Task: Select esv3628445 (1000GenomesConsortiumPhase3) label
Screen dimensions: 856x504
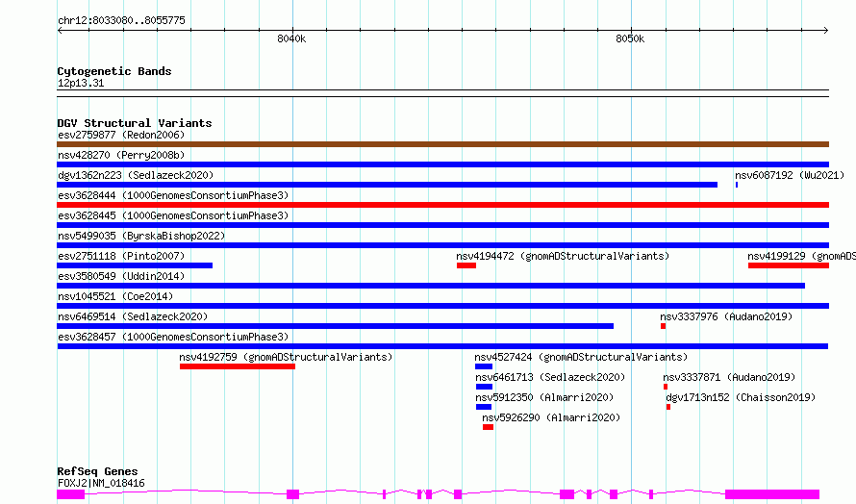Action: click(x=173, y=215)
